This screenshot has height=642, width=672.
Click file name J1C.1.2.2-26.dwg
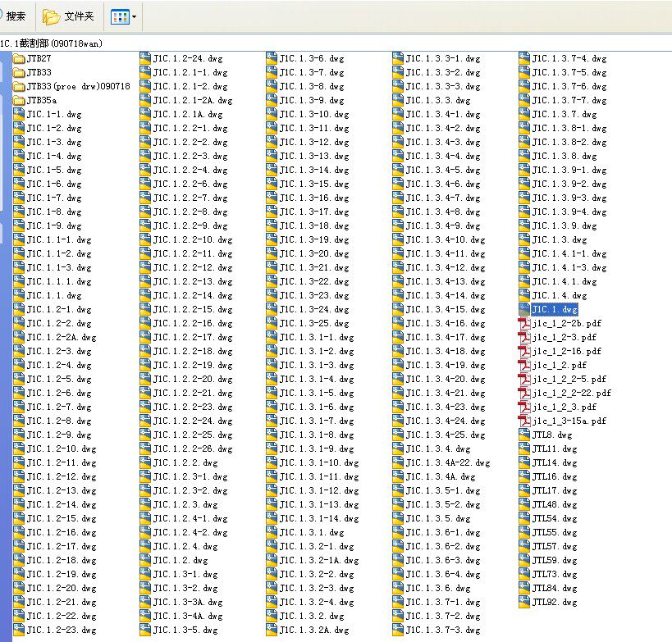(x=193, y=448)
